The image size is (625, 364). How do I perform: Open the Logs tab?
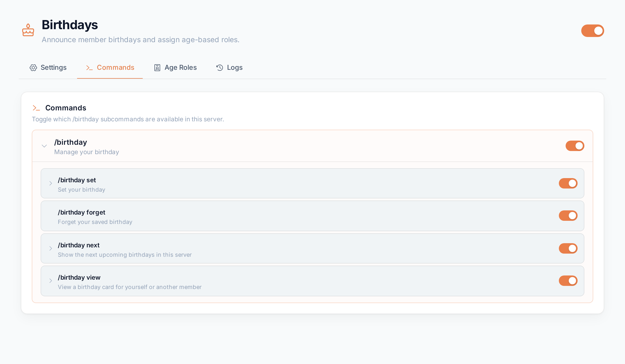(x=229, y=68)
